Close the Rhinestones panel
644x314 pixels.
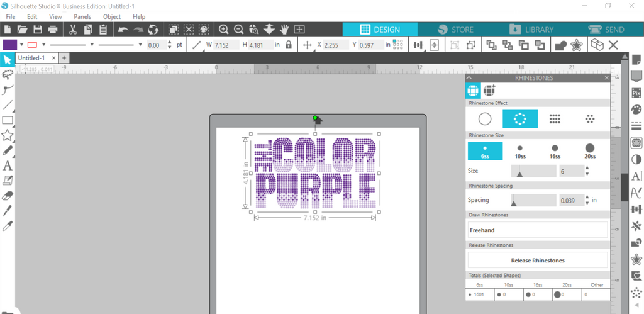607,77
